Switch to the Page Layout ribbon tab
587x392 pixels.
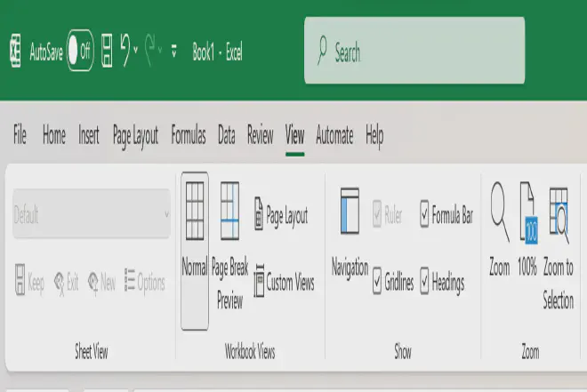[135, 136]
